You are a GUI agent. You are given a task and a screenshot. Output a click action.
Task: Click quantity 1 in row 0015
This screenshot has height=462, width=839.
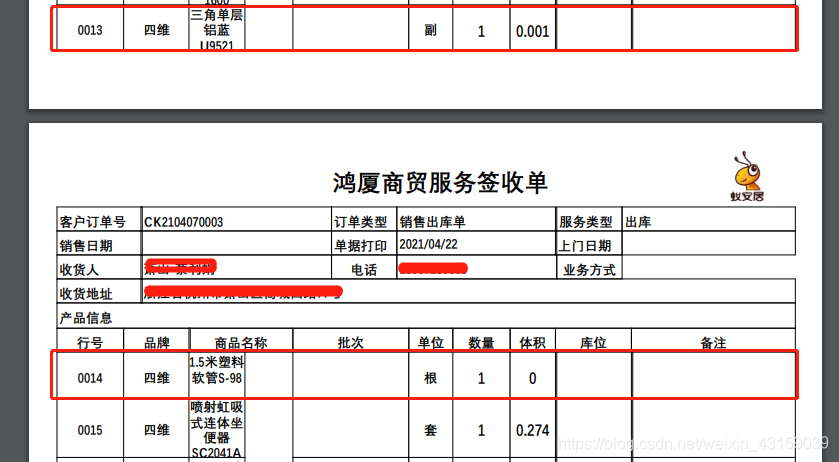click(x=481, y=431)
